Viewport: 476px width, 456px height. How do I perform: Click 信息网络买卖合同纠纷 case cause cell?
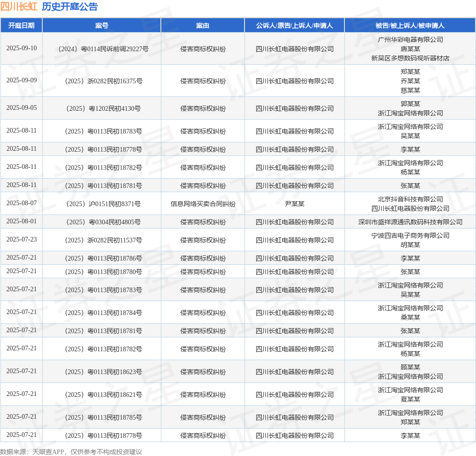click(x=203, y=204)
